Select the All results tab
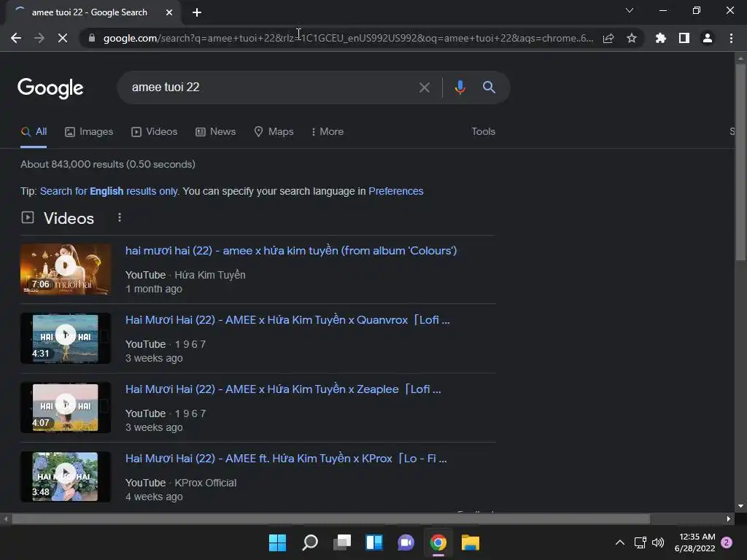747x560 pixels. pos(34,132)
